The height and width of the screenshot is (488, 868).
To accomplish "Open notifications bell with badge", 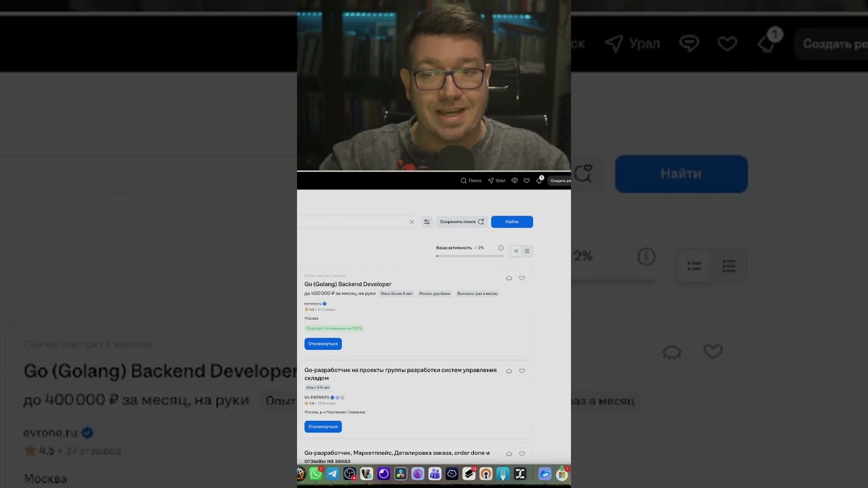I will click(x=539, y=180).
